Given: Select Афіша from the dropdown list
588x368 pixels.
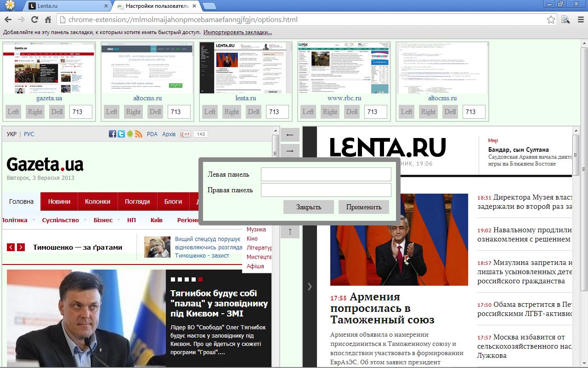Looking at the screenshot, I should (255, 266).
